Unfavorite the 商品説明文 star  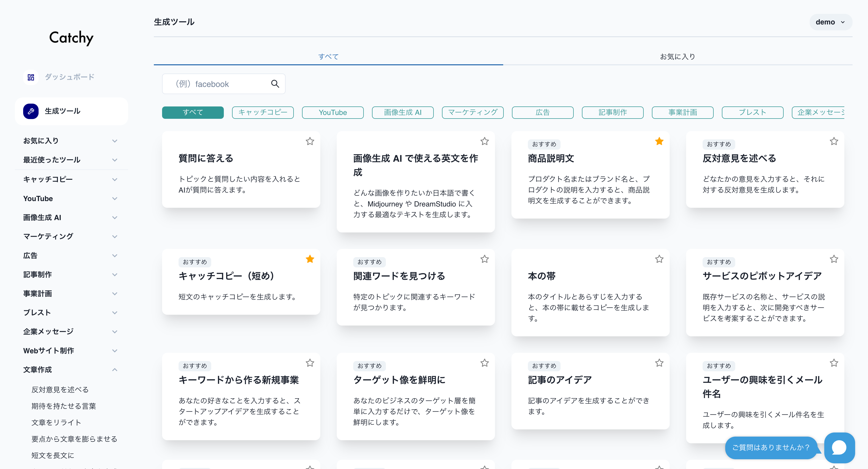click(x=659, y=141)
